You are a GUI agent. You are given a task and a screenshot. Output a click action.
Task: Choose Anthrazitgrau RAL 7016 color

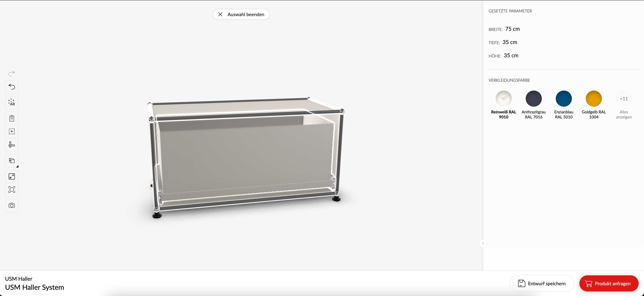pyautogui.click(x=533, y=99)
